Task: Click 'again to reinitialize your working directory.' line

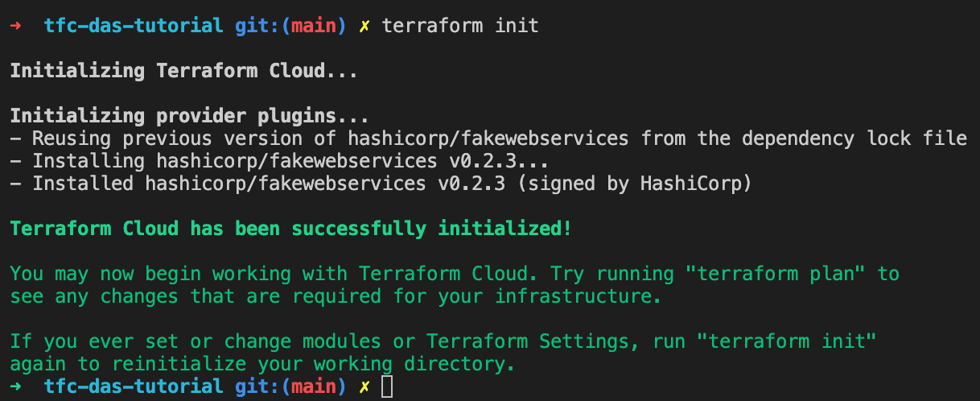Action: pyautogui.click(x=262, y=364)
